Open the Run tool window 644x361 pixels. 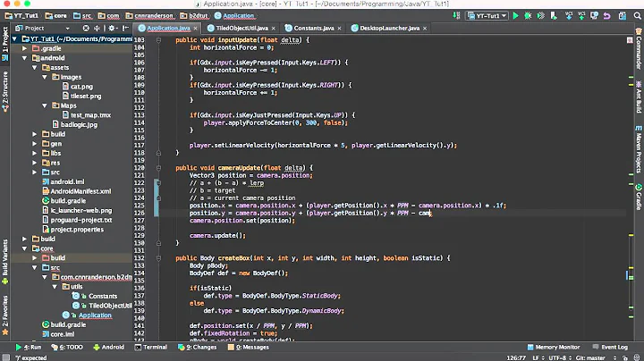29,347
